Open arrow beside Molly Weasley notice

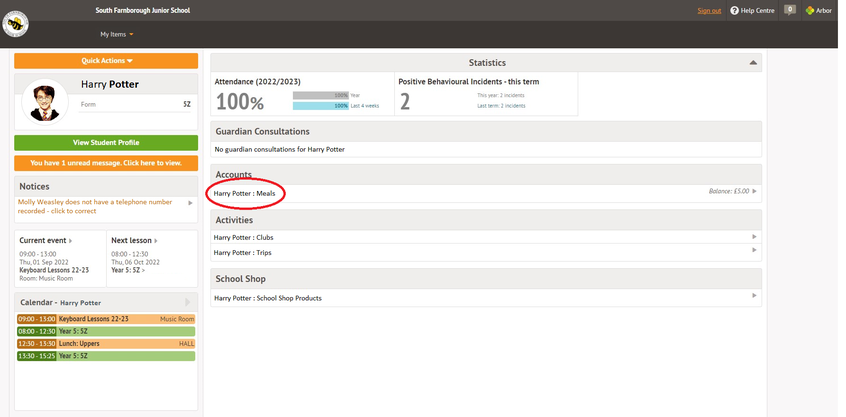[x=190, y=203]
